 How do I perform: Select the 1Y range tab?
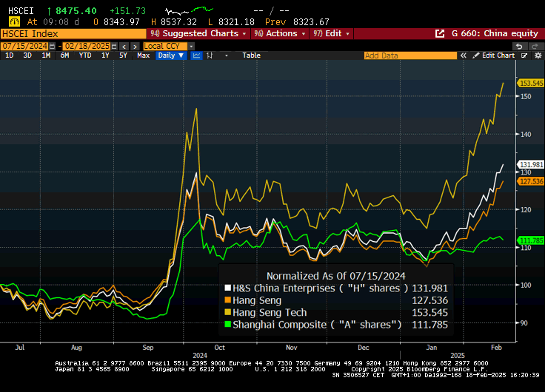[x=105, y=55]
